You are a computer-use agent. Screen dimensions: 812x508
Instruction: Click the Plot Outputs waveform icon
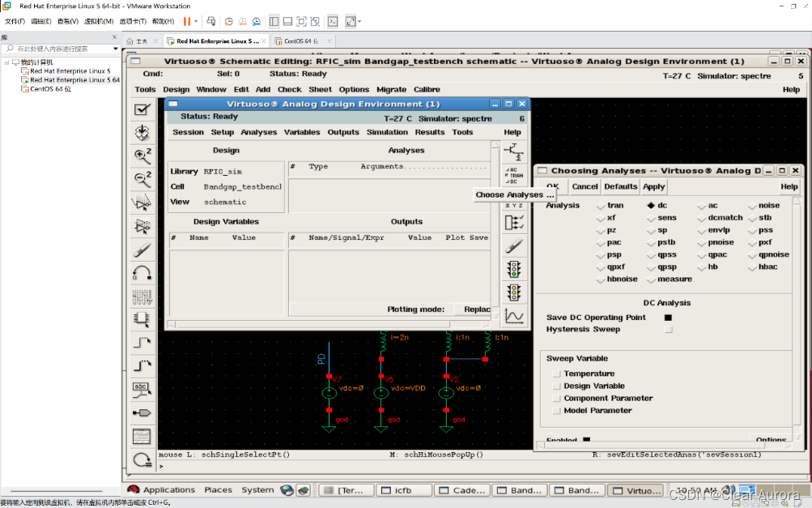(x=514, y=316)
